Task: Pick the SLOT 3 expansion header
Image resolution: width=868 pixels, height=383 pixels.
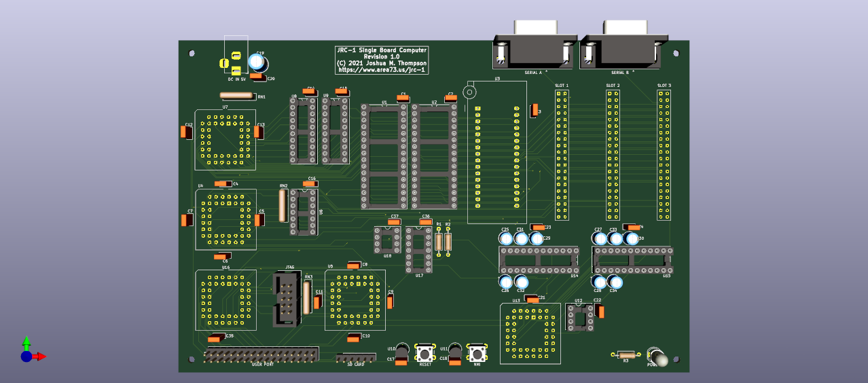Action: 664,156
